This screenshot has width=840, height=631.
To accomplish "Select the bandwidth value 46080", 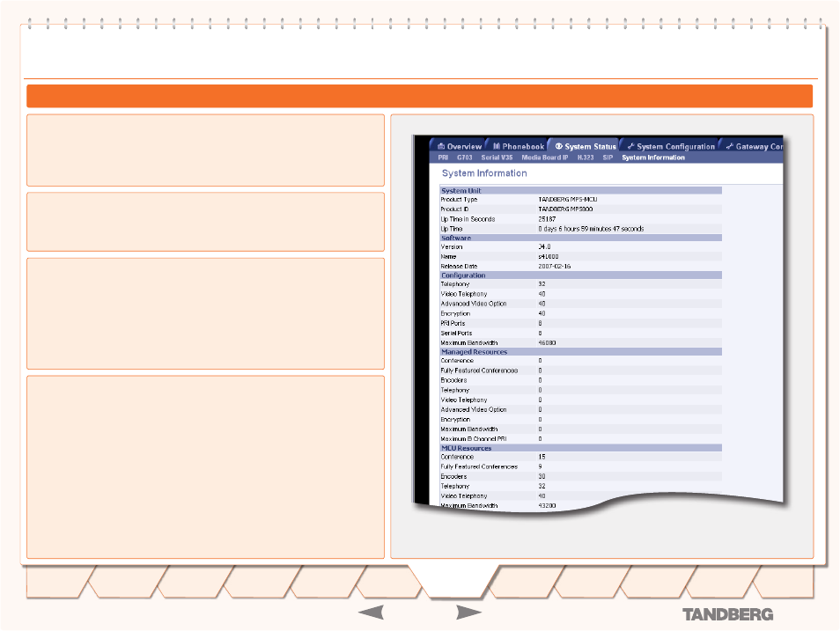I will 547,343.
